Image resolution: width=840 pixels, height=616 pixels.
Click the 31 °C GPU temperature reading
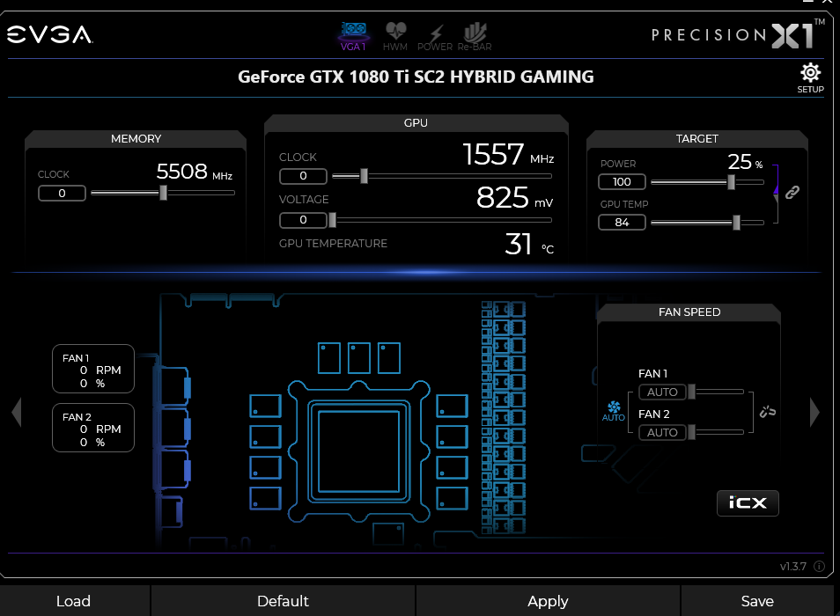(529, 244)
